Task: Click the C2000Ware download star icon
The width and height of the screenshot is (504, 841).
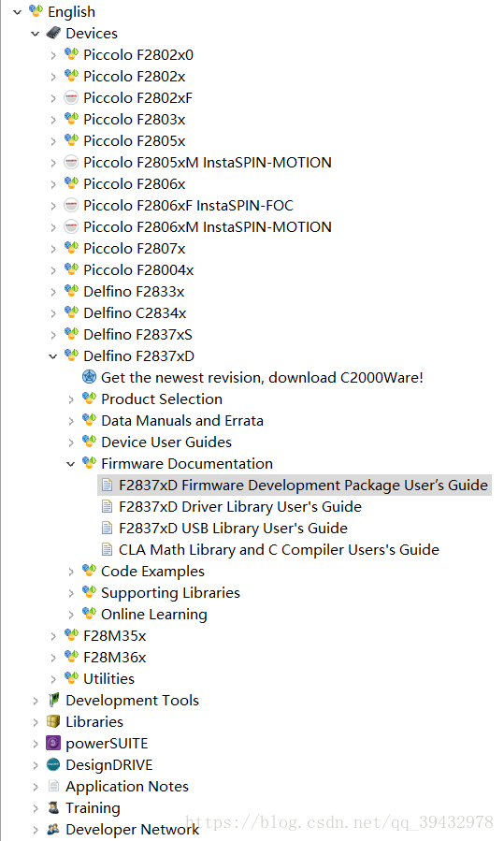Action: 89,377
